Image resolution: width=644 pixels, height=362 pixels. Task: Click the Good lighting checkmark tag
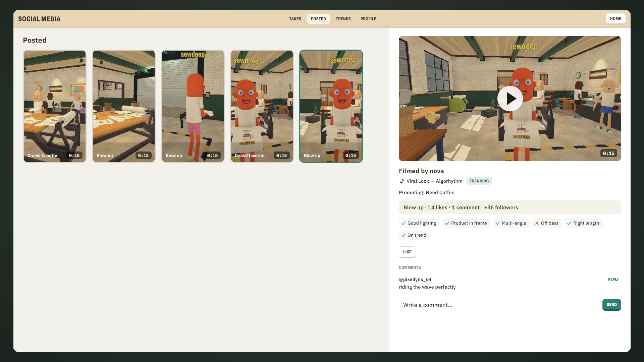coord(419,223)
